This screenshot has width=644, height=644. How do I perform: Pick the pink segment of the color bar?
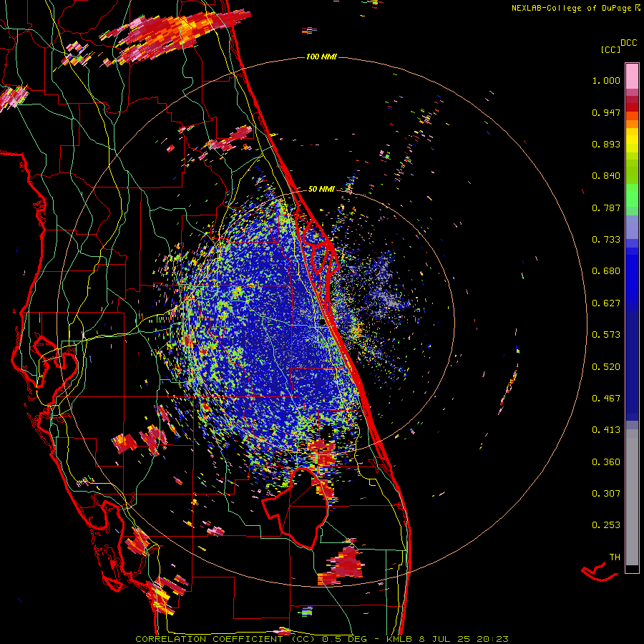point(632,77)
